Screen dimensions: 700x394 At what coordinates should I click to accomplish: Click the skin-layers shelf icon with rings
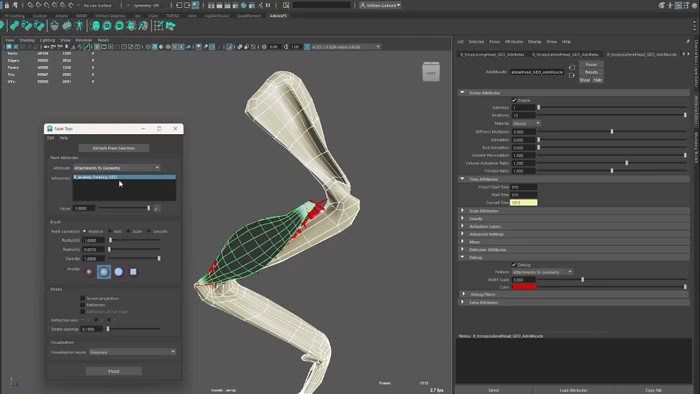click(107, 26)
